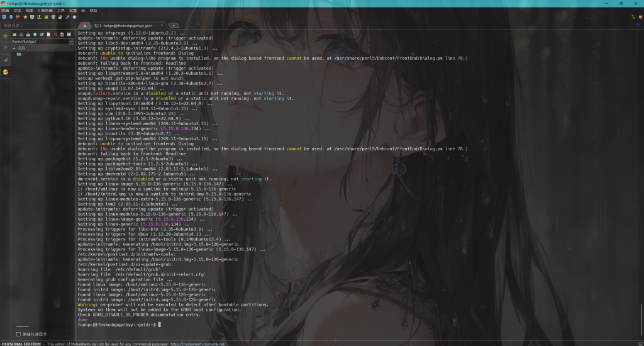This screenshot has width=644, height=346.
Task: Click the /home/funhpc/ path text field
Action: tap(40, 42)
